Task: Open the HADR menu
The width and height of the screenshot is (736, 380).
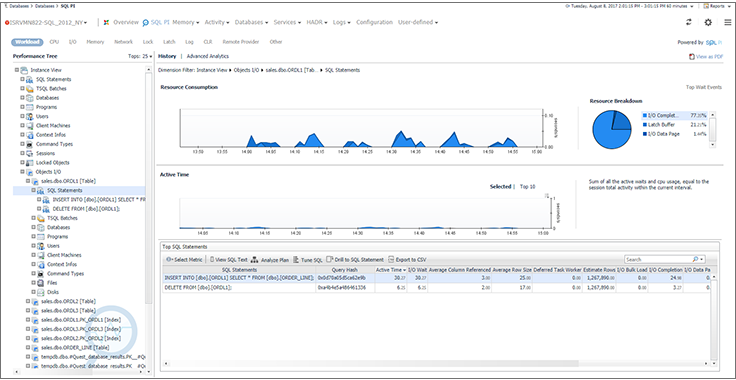Action: pos(317,22)
